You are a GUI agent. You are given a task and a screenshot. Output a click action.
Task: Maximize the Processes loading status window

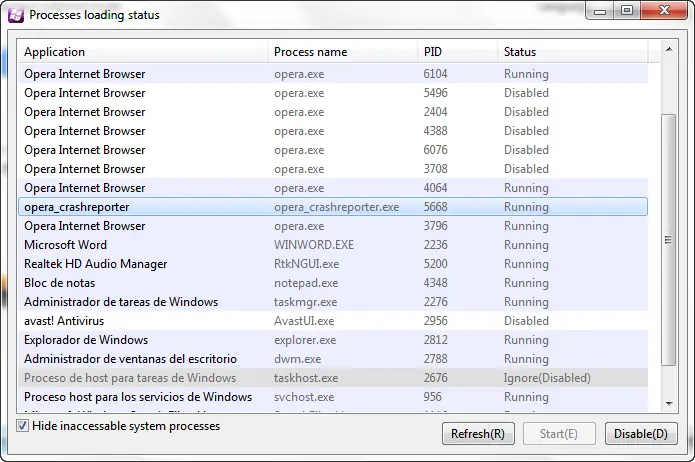627,10
